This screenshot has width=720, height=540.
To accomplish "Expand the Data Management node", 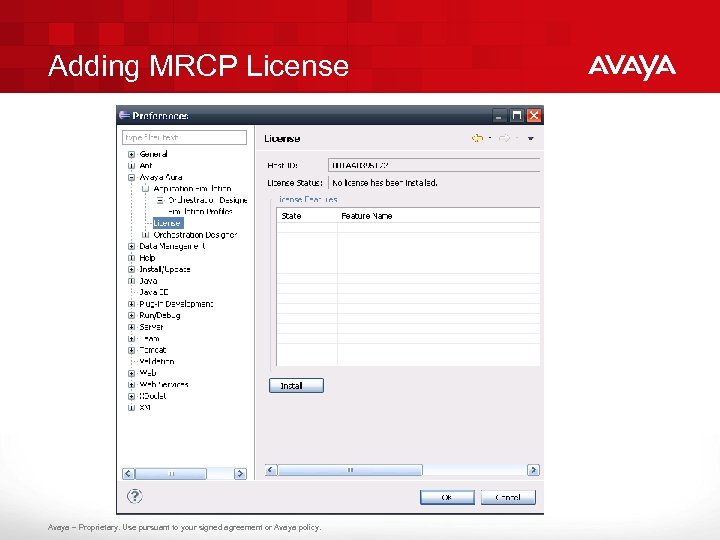I will click(131, 247).
